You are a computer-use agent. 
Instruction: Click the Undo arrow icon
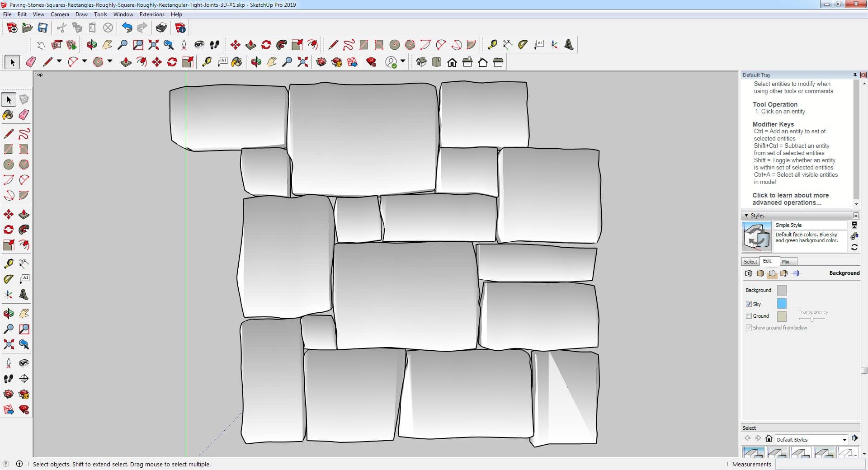click(x=127, y=28)
